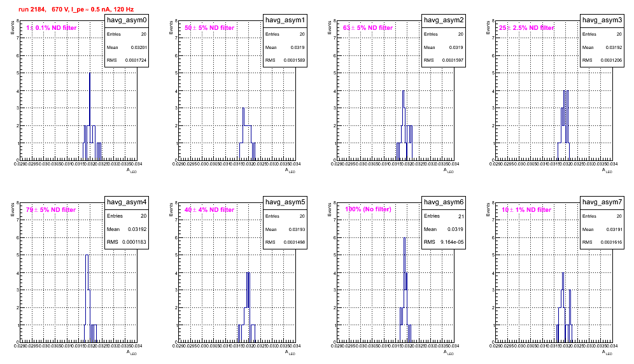The width and height of the screenshot is (634, 364).
Task: Click the Entries row in havg_asym0 stats box
Action: [x=127, y=34]
